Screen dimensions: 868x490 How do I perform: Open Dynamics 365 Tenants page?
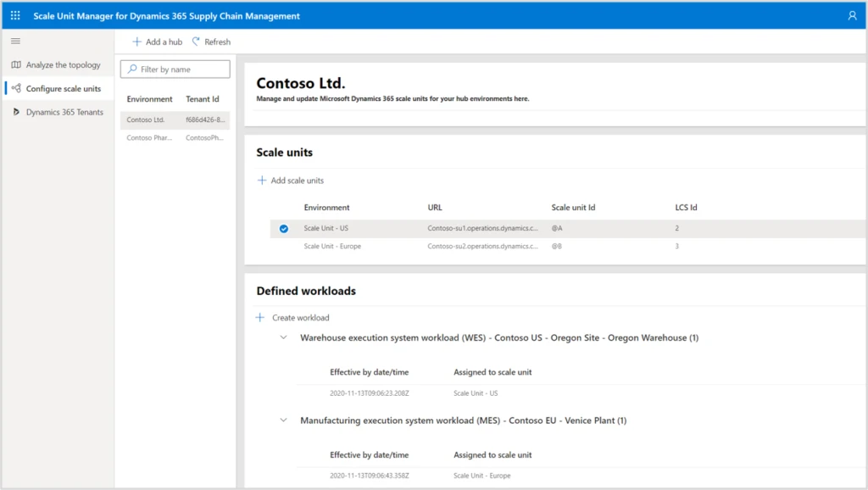64,112
